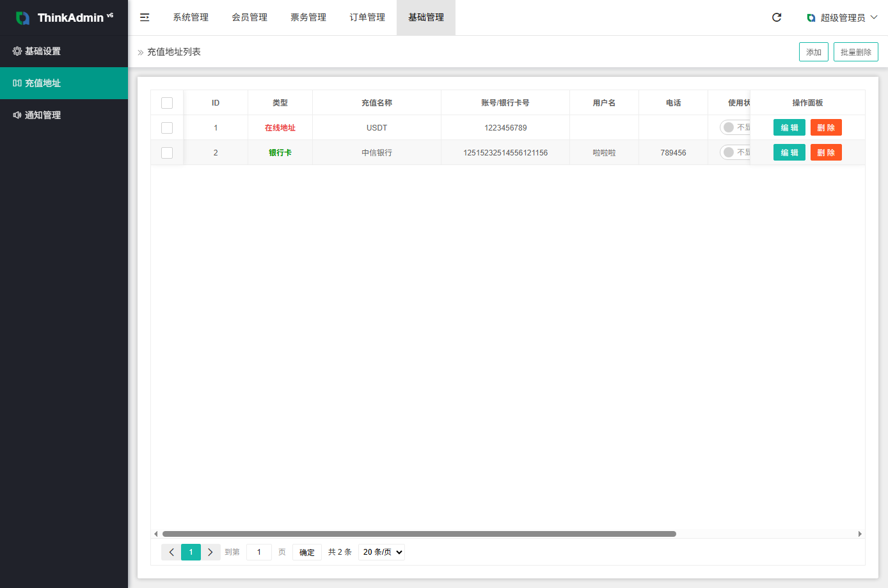Check the checkbox for the 中信银行 row
888x588 pixels.
click(167, 153)
